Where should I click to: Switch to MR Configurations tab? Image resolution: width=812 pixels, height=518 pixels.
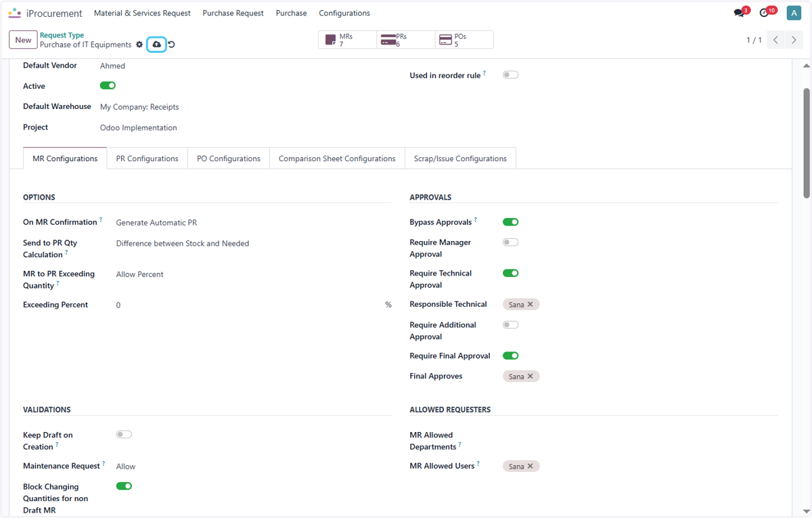coord(65,158)
